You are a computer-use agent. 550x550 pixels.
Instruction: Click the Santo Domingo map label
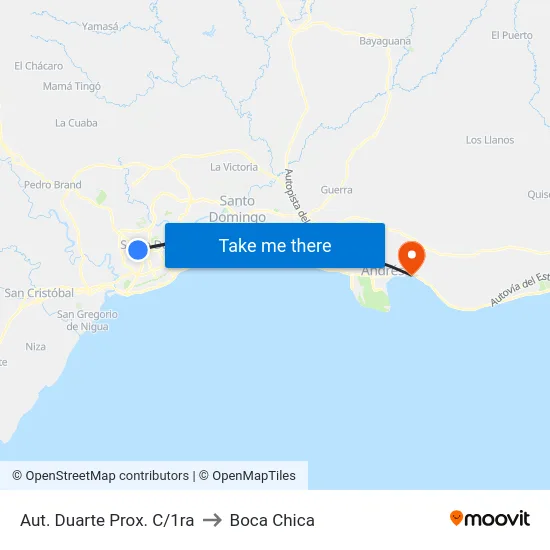click(237, 209)
